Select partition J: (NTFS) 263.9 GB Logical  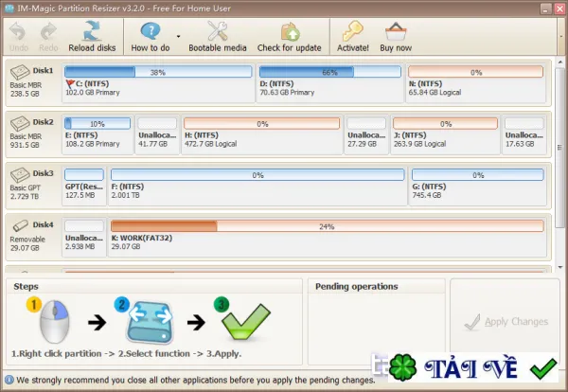(446, 134)
